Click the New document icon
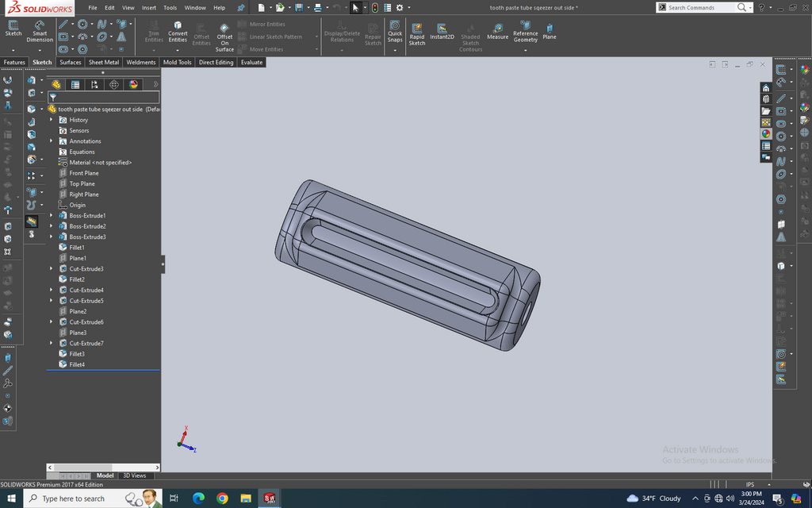The image size is (812, 508). click(x=262, y=7)
